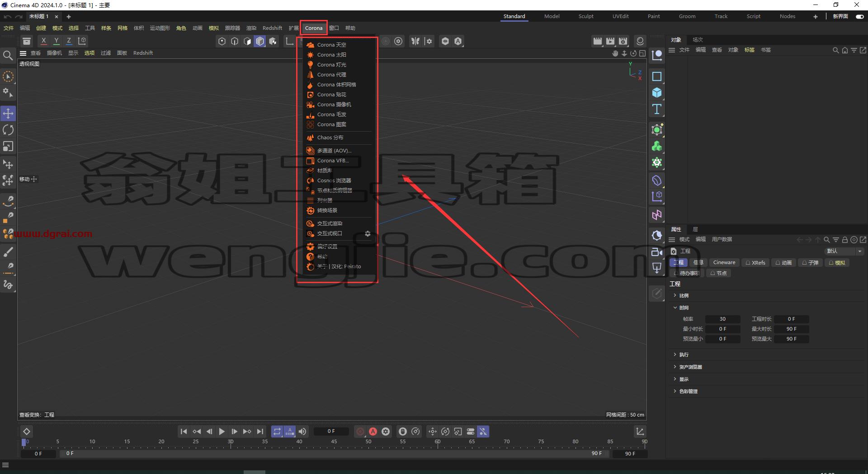
Task: Play the animation forward
Action: (222, 431)
